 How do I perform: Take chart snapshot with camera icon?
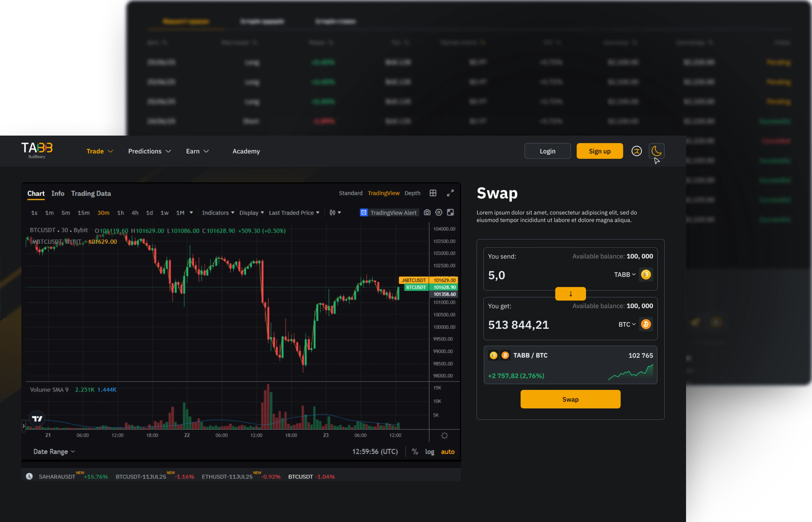coord(427,213)
